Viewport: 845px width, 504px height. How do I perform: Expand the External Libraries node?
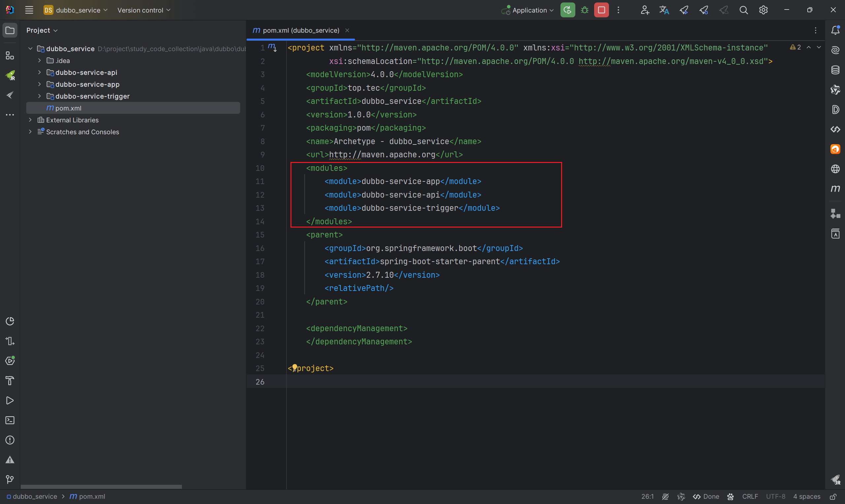point(30,120)
